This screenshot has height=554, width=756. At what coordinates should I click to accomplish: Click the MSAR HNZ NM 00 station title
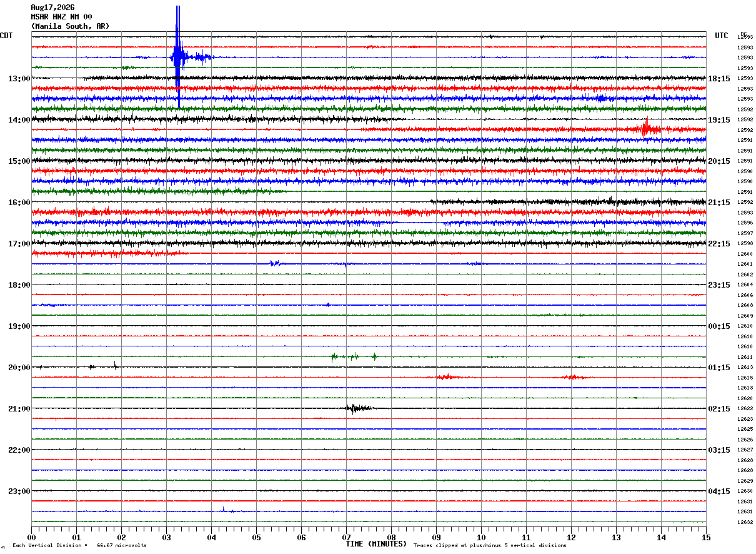click(61, 17)
